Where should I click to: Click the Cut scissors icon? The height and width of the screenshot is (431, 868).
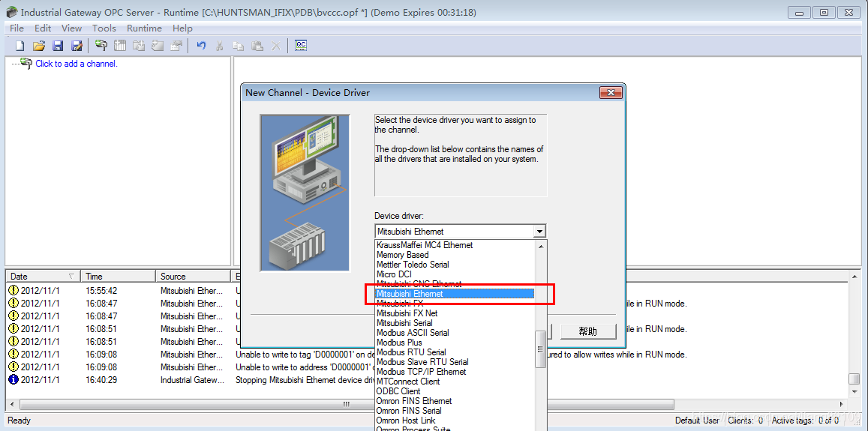coord(220,46)
